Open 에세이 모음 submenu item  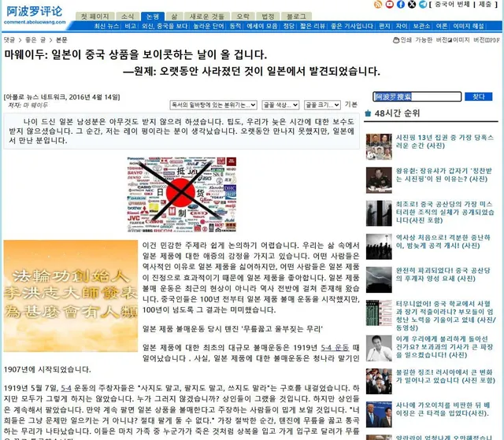(x=262, y=26)
